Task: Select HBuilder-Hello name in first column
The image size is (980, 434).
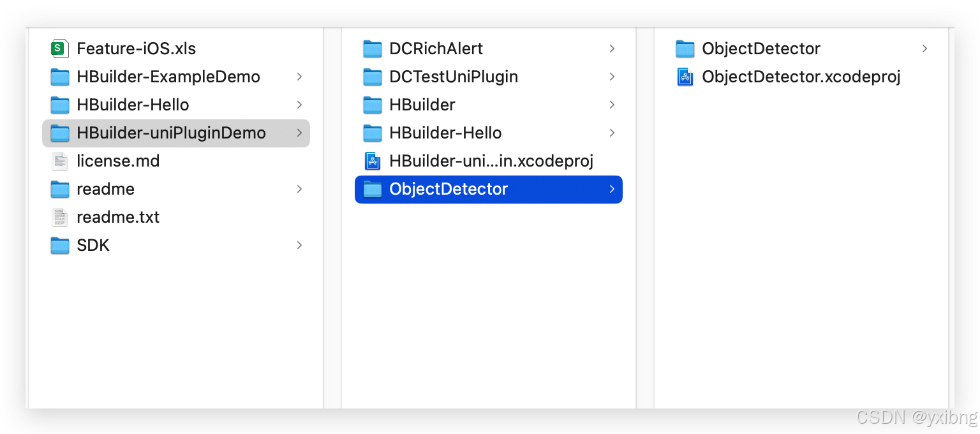Action: coord(133,105)
